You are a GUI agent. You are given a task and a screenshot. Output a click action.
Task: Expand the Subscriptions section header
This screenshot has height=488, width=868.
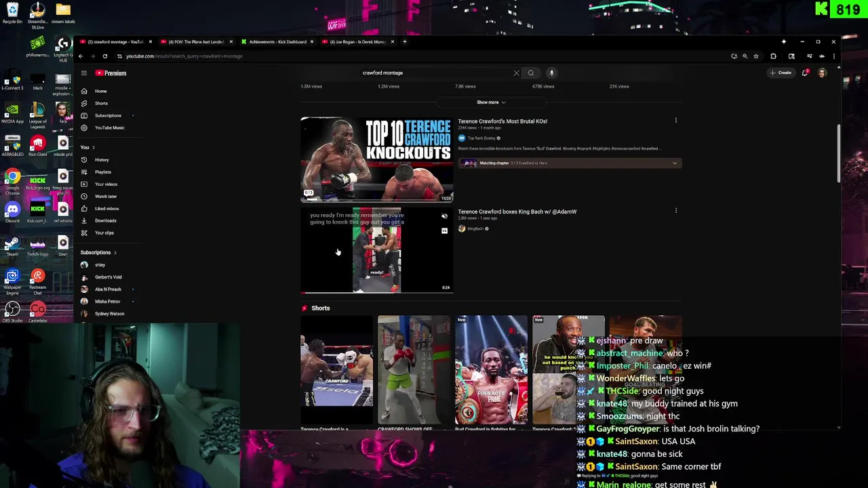[98, 252]
